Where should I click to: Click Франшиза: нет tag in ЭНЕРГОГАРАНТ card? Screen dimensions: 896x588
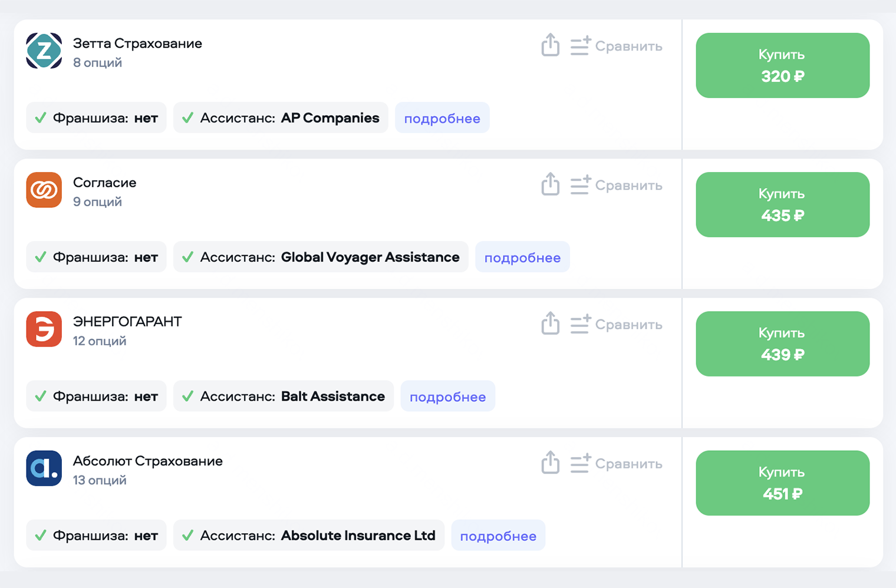96,396
